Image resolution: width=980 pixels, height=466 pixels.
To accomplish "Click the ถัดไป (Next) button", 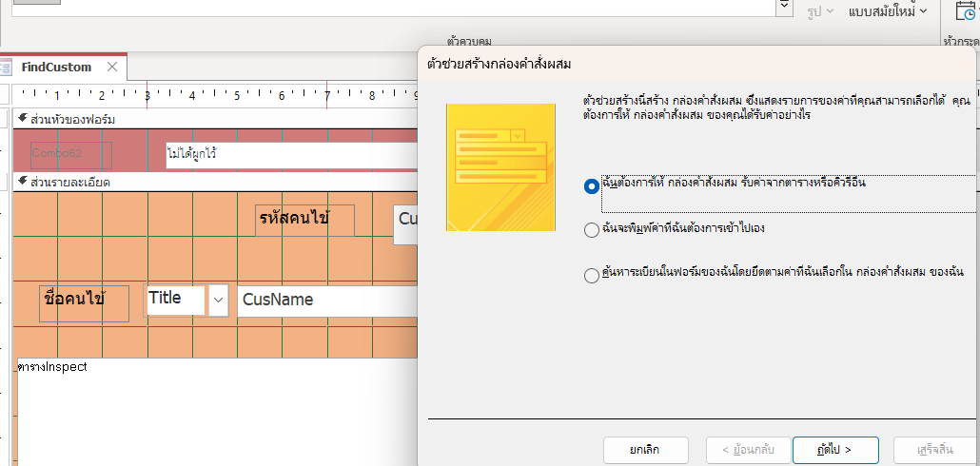I will click(835, 450).
